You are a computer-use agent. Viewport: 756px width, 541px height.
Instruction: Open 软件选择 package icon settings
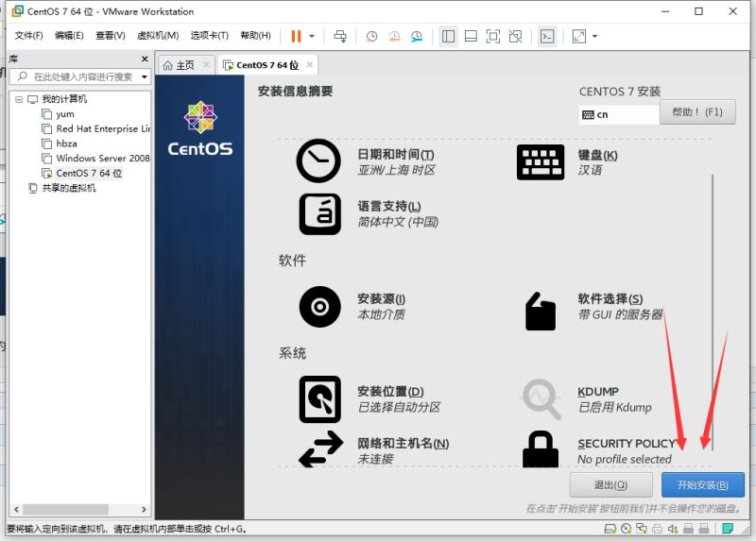pos(540,312)
